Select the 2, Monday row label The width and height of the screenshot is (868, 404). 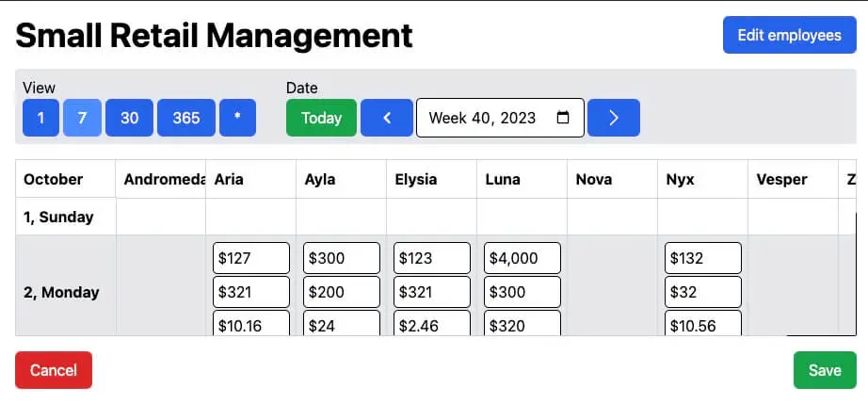(61, 292)
